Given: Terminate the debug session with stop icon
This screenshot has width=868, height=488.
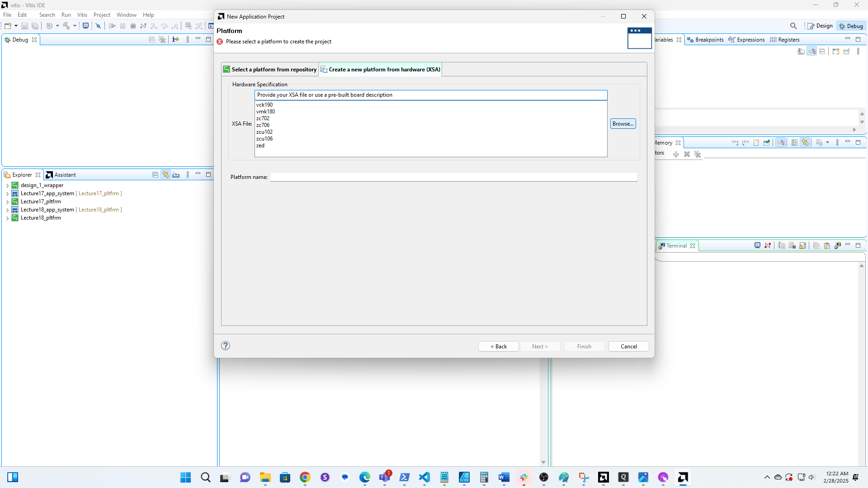Looking at the screenshot, I should 133,26.
